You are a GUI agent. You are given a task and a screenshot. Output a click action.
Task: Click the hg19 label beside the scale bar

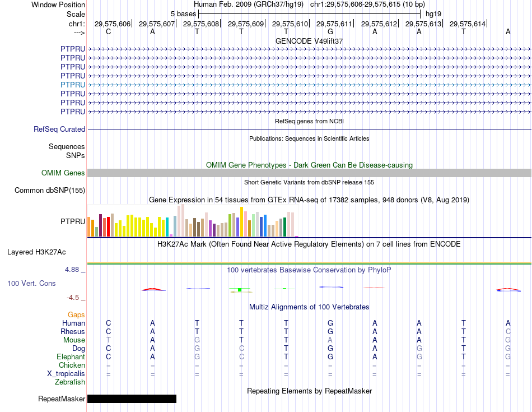click(x=433, y=14)
